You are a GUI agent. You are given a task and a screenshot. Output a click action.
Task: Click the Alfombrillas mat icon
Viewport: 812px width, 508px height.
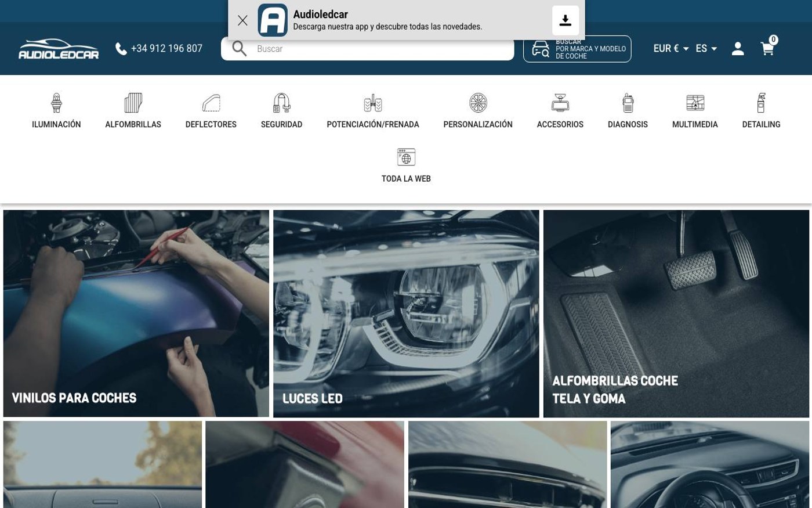[133, 103]
